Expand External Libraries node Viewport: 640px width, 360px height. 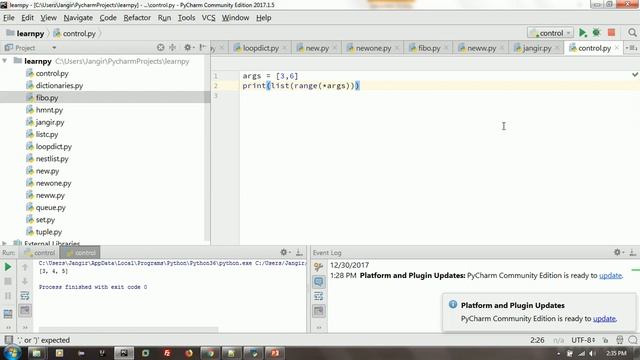4,243
